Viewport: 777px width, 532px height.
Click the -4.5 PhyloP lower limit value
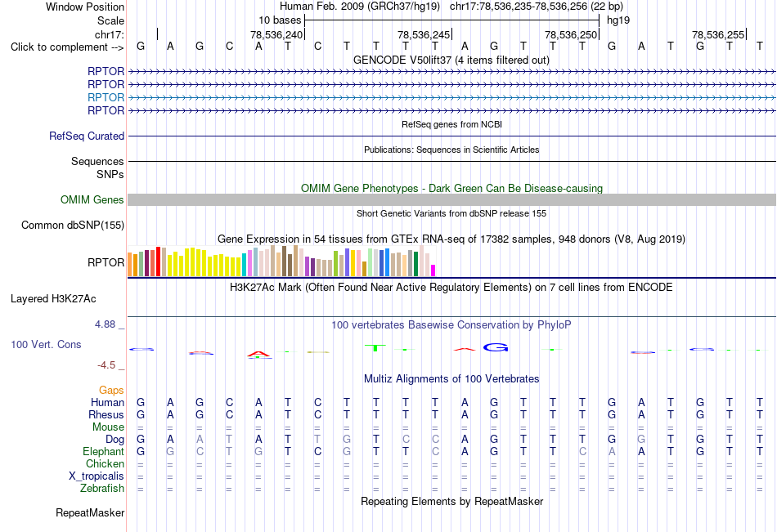106,365
